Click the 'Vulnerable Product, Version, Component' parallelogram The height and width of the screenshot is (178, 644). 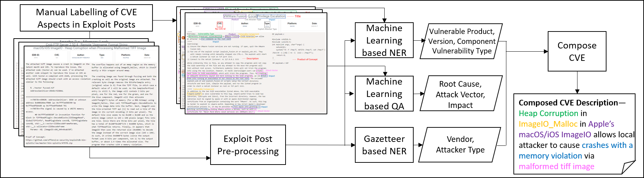click(461, 41)
